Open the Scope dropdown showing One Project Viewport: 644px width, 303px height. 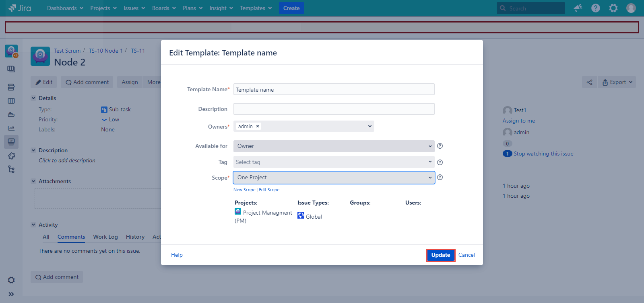pos(334,178)
